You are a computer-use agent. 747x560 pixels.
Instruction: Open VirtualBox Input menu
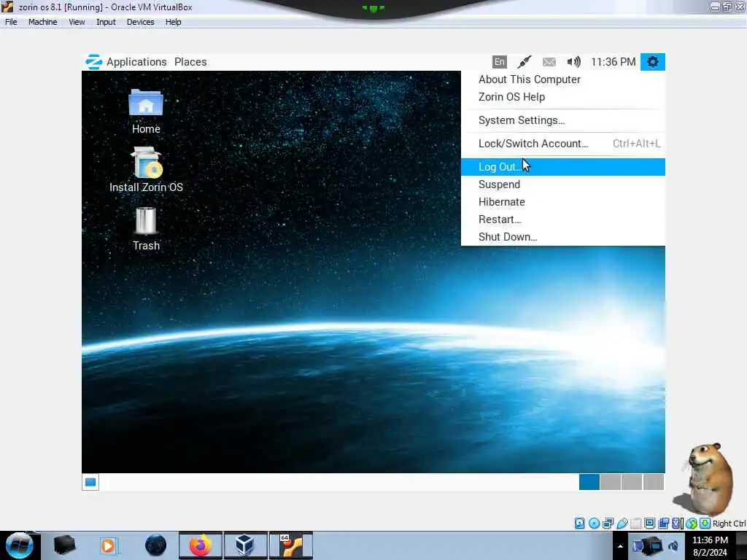tap(106, 22)
